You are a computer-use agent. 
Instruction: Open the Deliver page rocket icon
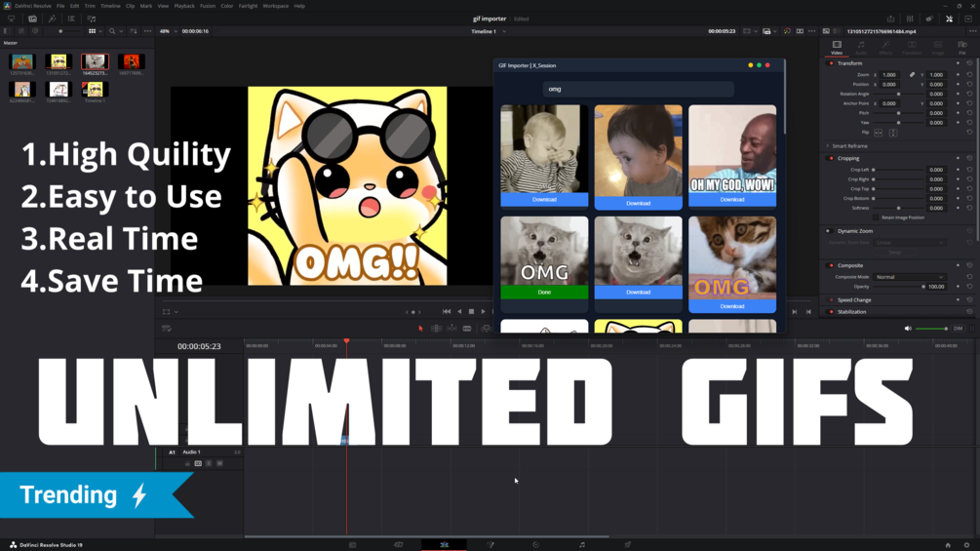click(x=628, y=545)
